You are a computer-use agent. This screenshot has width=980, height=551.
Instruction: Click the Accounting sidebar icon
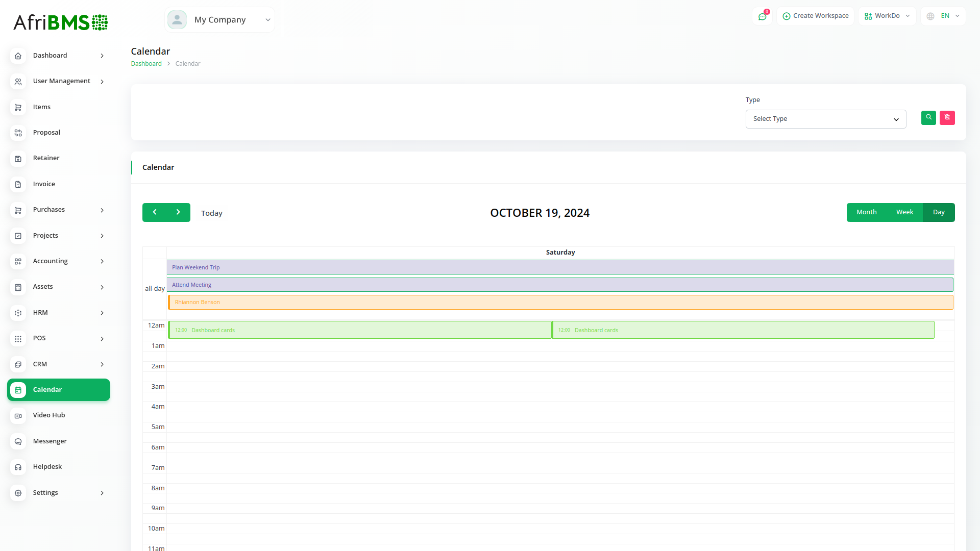(18, 261)
